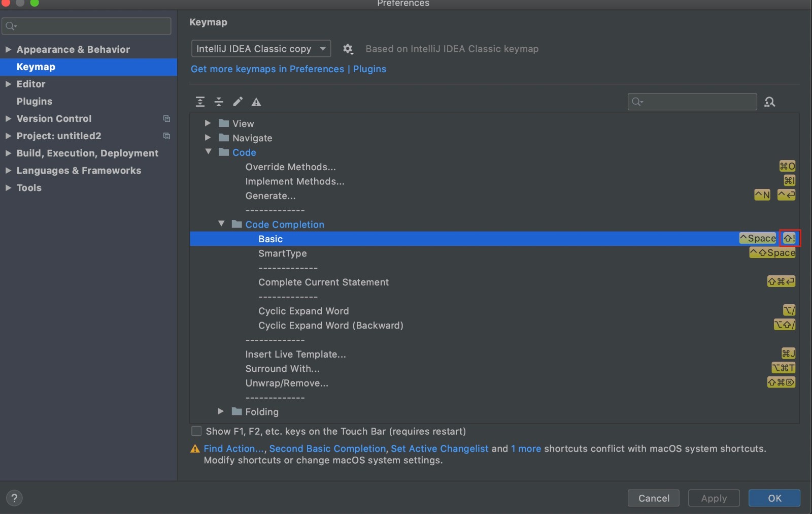Click the ⌘J shortcut badge for Insert Live Template
The image size is (812, 514).
pyautogui.click(x=788, y=354)
